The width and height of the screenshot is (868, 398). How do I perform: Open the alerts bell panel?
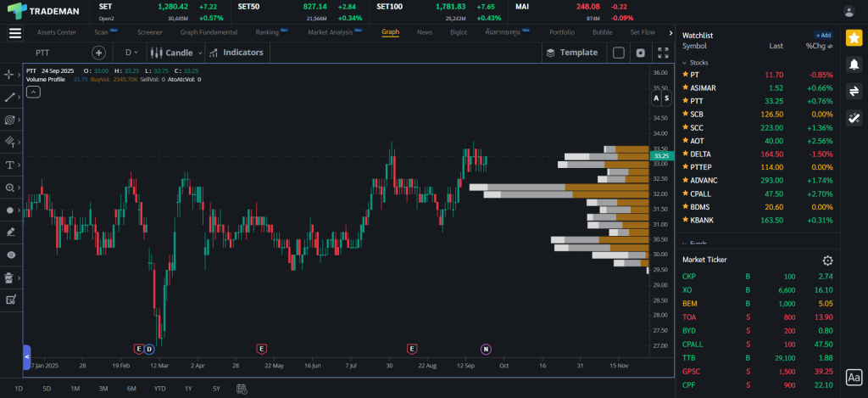854,64
